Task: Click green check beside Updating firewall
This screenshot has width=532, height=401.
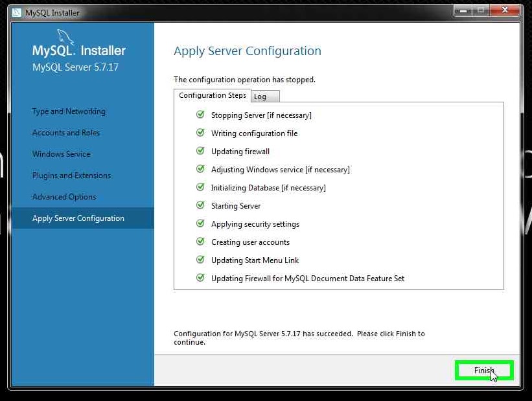Action: (200, 151)
